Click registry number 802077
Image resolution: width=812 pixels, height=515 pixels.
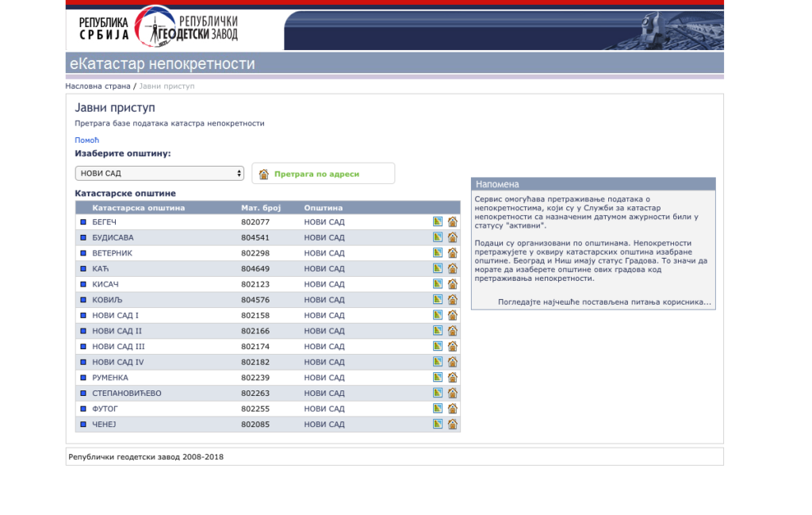255,221
